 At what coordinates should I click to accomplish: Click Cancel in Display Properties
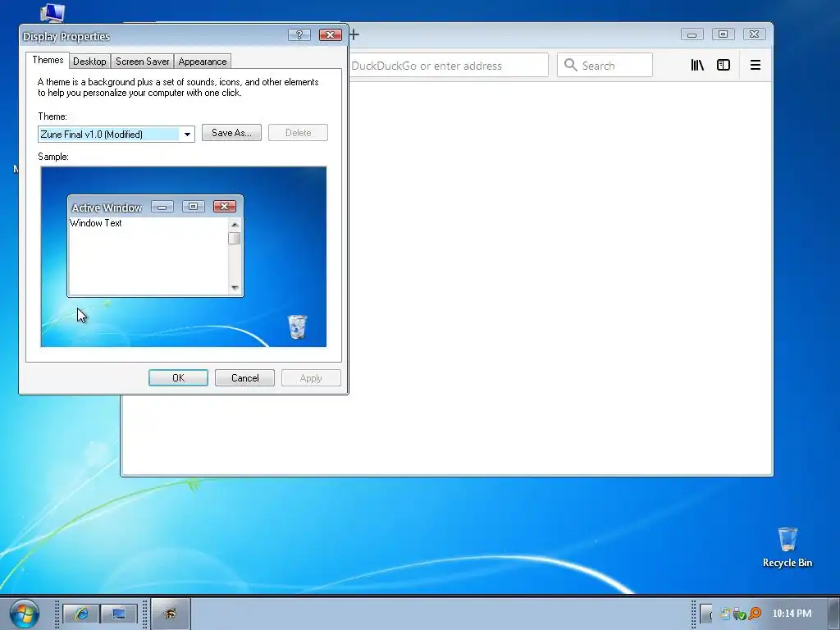click(x=244, y=377)
